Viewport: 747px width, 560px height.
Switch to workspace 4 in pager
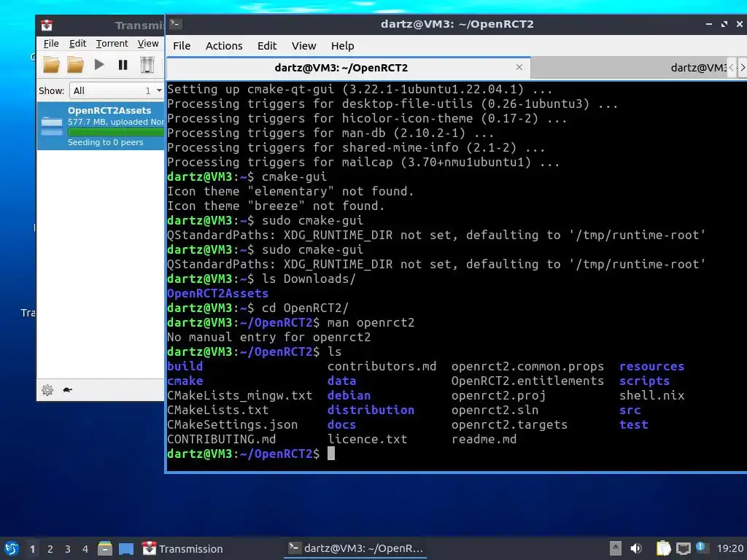tap(85, 549)
